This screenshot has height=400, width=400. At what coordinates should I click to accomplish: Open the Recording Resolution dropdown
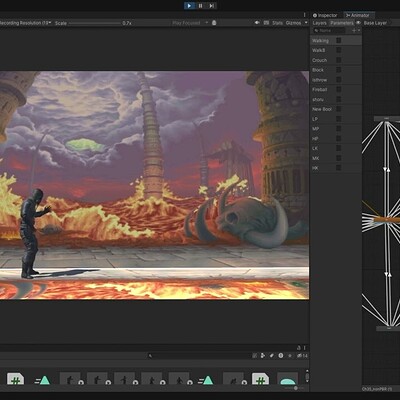(25, 23)
